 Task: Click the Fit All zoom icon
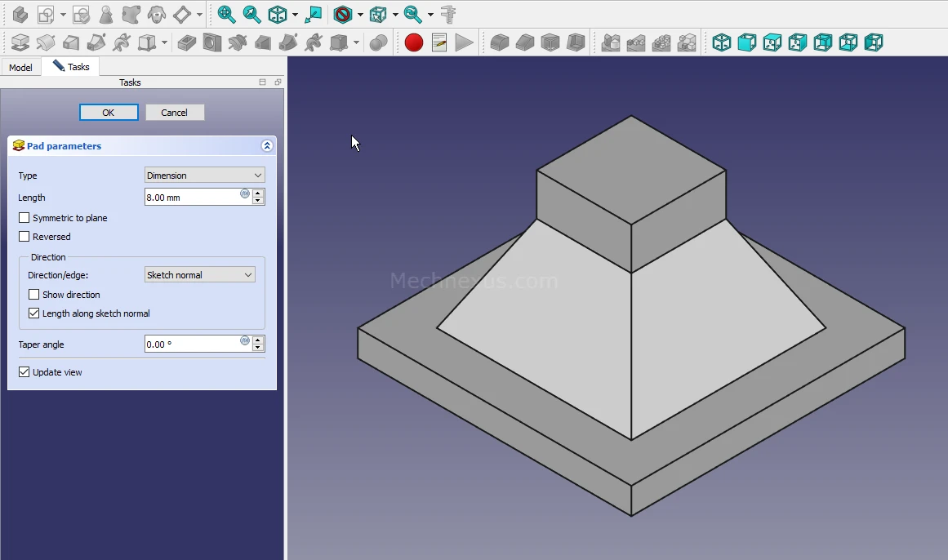pos(226,15)
